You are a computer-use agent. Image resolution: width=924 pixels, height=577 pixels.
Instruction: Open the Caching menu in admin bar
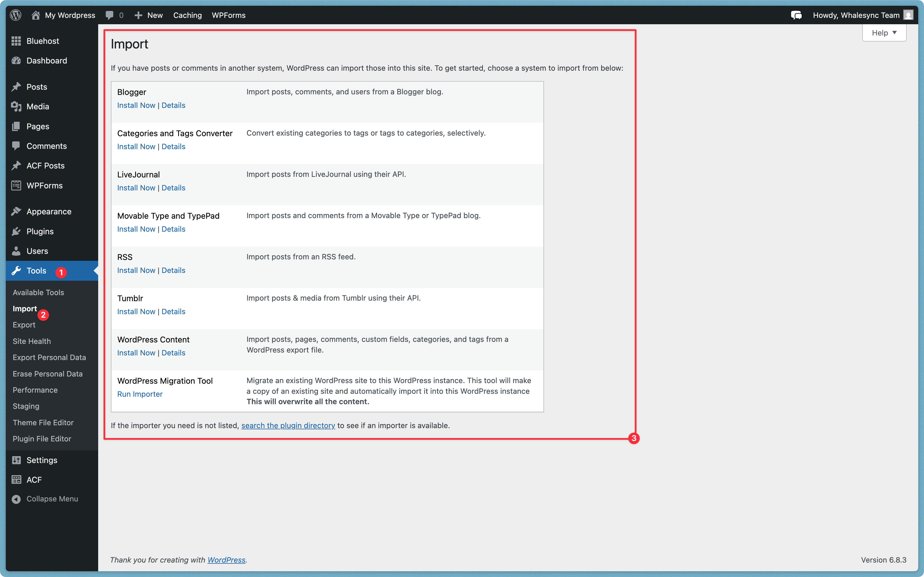tap(187, 15)
